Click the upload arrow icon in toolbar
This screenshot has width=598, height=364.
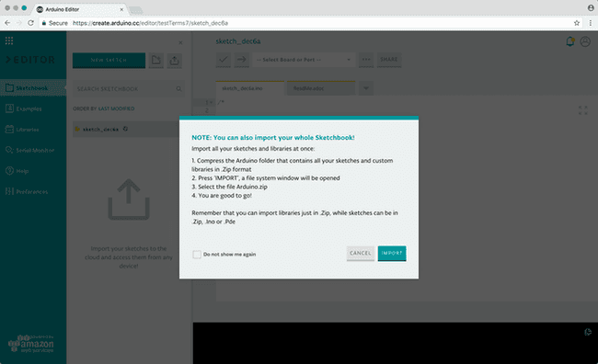coord(241,60)
